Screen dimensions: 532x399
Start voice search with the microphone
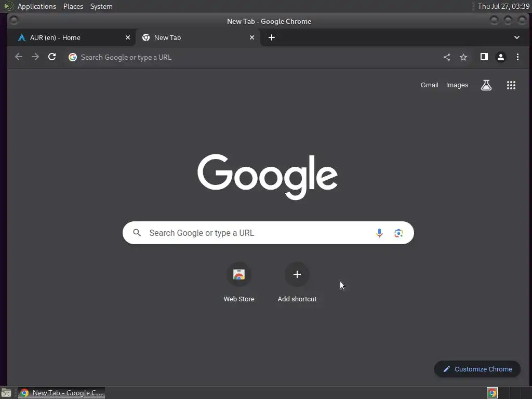pos(379,233)
